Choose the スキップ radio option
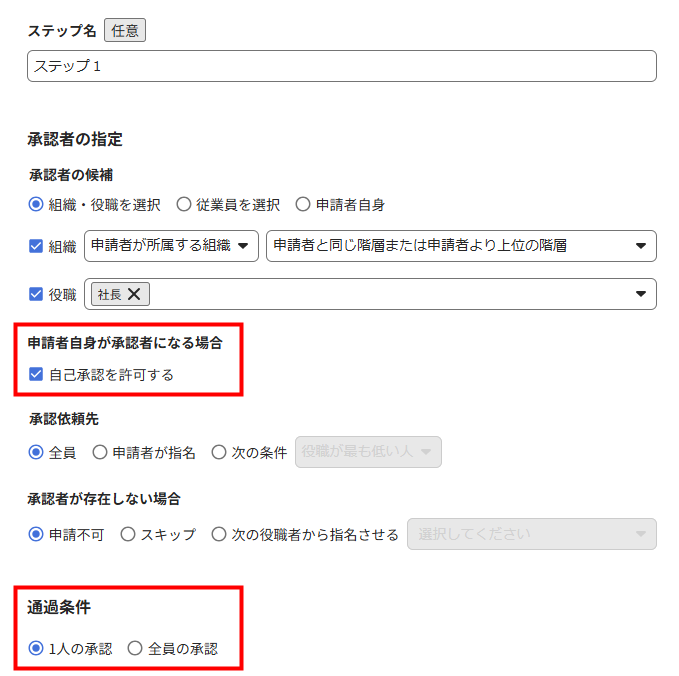This screenshot has height=676, width=679. [128, 534]
